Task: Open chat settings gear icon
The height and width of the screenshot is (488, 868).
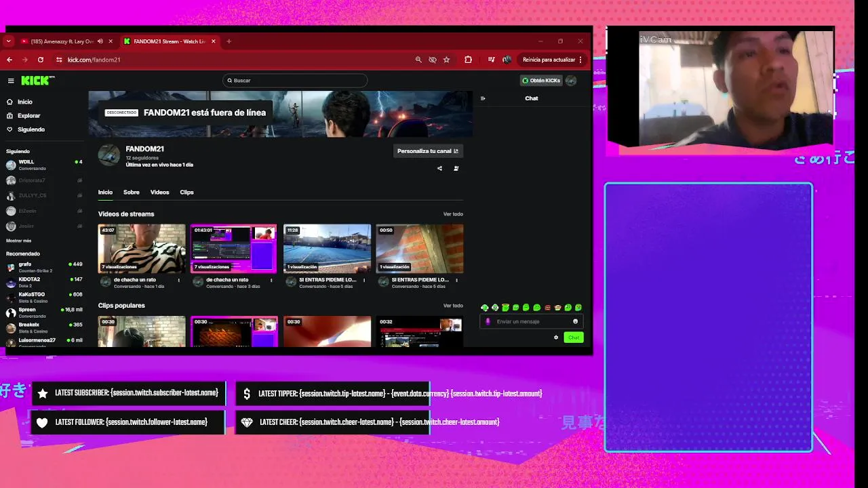Action: (556, 338)
